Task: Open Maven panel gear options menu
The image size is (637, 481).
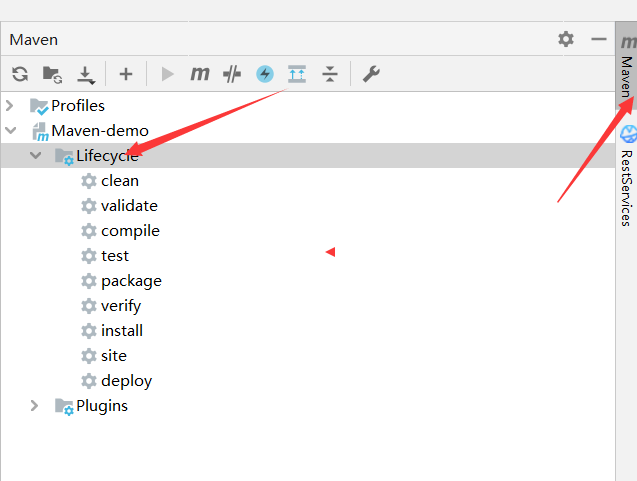Action: (566, 39)
